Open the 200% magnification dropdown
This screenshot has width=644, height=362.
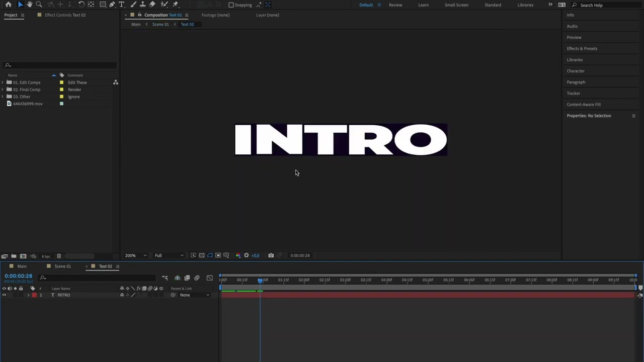tap(136, 255)
